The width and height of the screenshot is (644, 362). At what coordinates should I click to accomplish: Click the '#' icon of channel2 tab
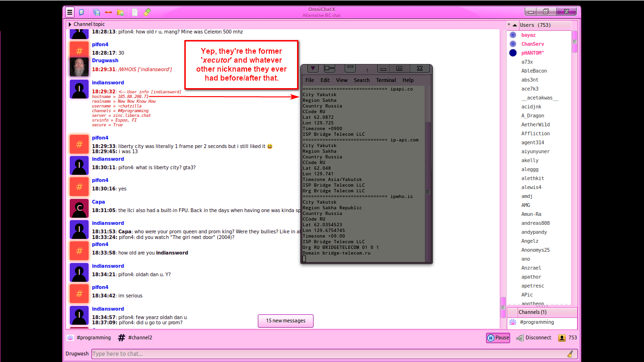[x=121, y=338]
